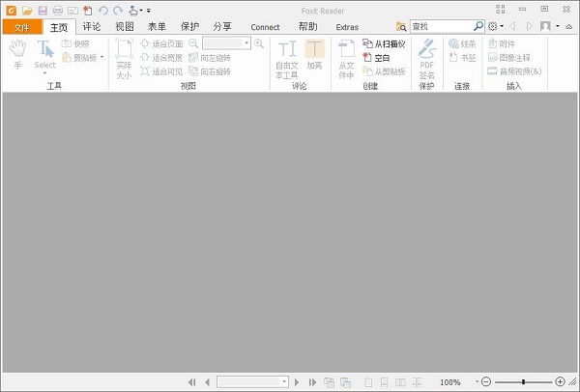Viewport: 580px width, 392px height.
Task: Expand the ribbon zoom level combo box
Action: coord(246,43)
